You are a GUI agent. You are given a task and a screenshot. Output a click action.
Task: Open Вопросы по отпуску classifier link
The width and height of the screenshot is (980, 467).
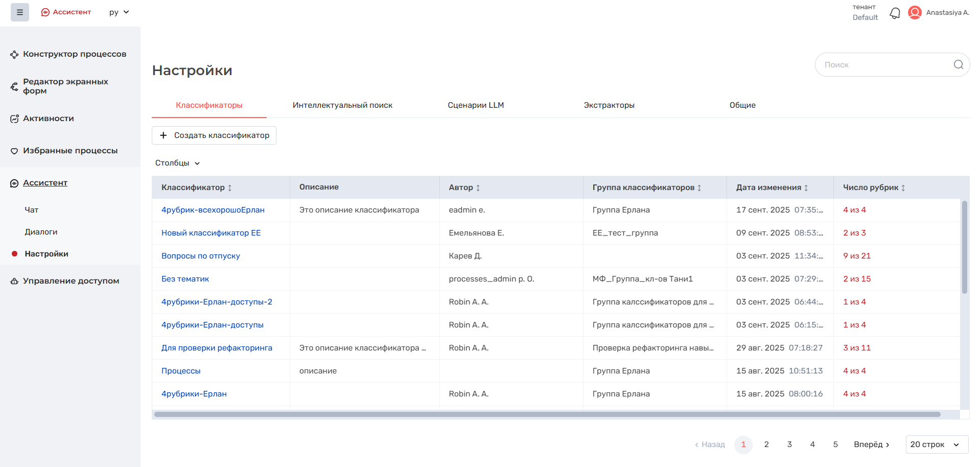200,256
